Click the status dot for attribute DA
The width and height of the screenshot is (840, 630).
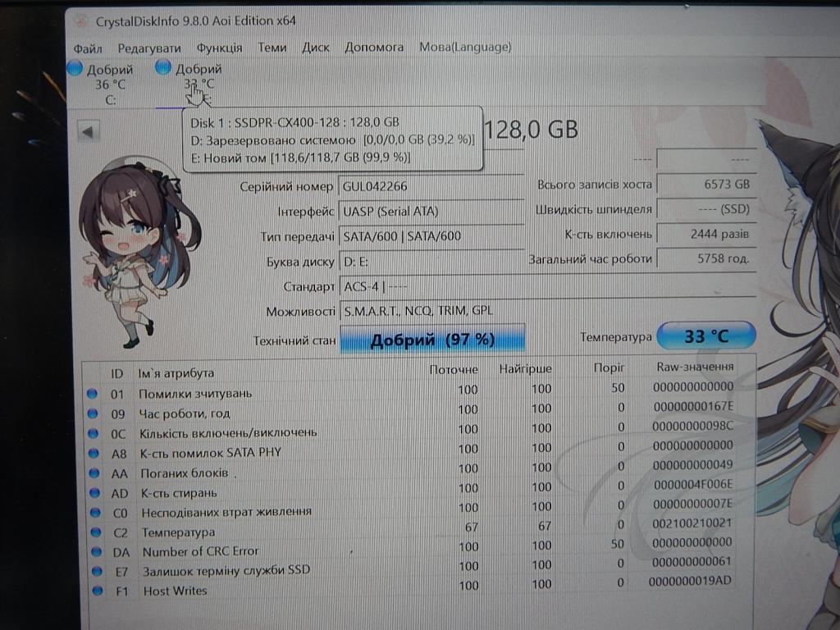coord(97,551)
